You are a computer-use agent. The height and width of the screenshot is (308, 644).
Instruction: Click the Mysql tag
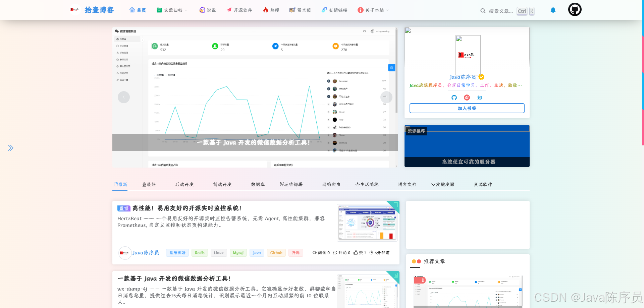click(238, 253)
